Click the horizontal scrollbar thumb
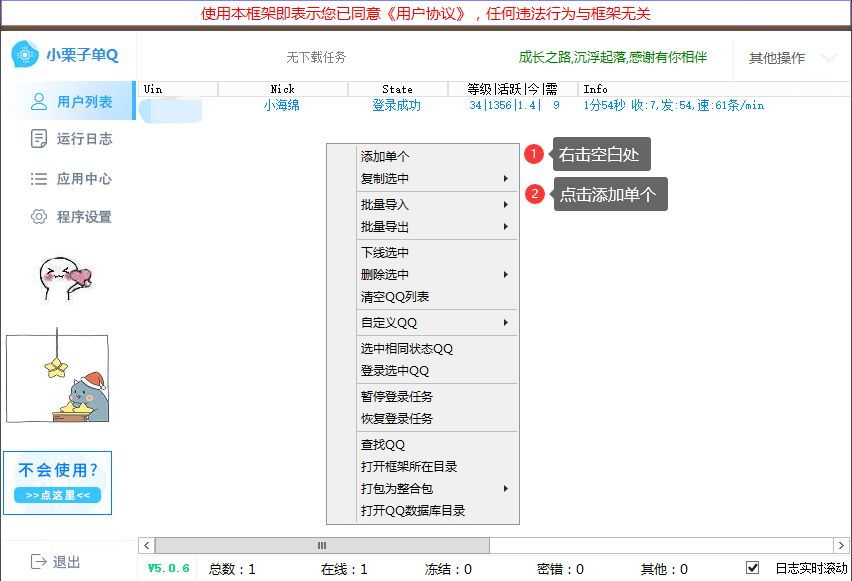This screenshot has width=852, height=581. click(322, 545)
